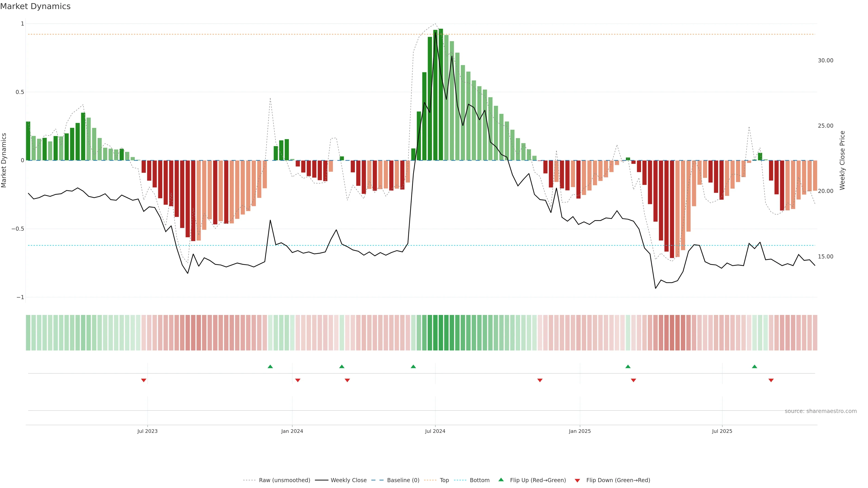The height and width of the screenshot is (488, 868).
Task: Click the source: sharemaestro.com text
Action: tap(821, 411)
